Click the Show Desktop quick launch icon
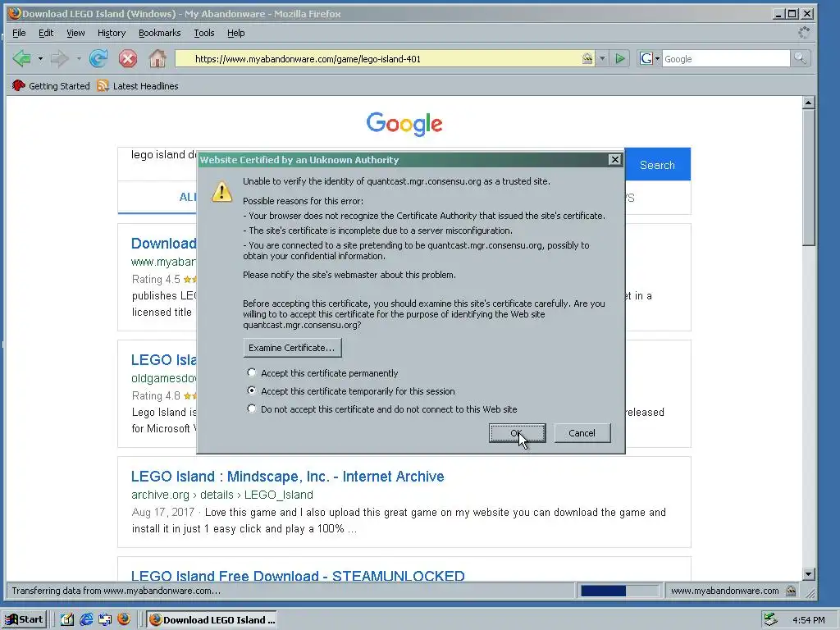This screenshot has width=840, height=630. (x=105, y=619)
